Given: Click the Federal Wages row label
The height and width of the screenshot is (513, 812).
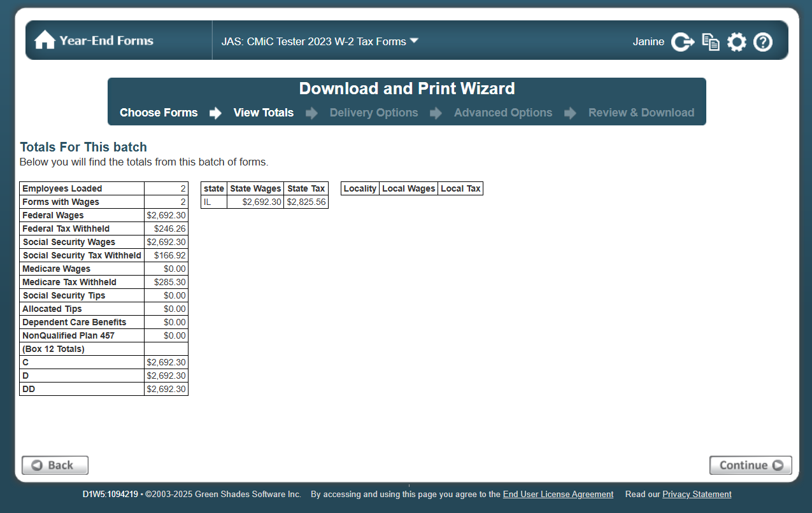Looking at the screenshot, I should [x=53, y=215].
